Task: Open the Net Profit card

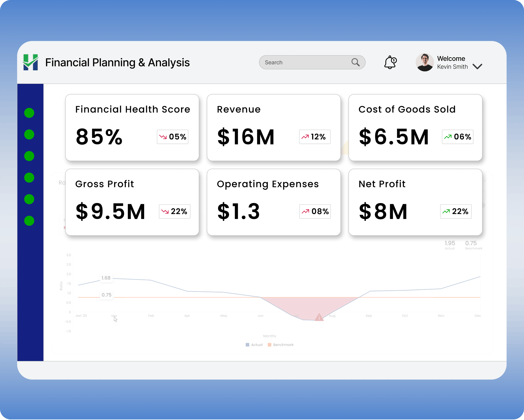Action: 415,202
